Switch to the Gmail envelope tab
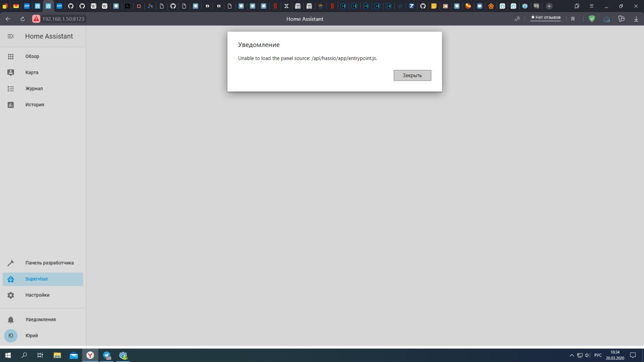 16,6
